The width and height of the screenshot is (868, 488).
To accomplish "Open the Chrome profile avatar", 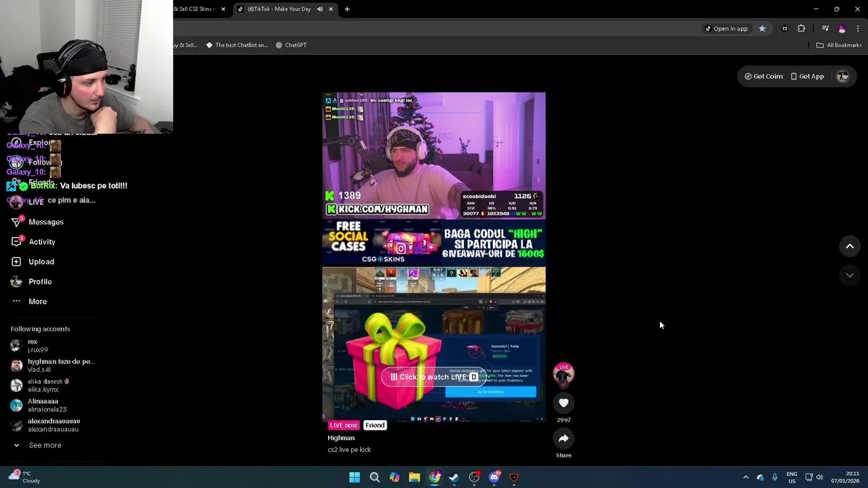I will coord(842,28).
